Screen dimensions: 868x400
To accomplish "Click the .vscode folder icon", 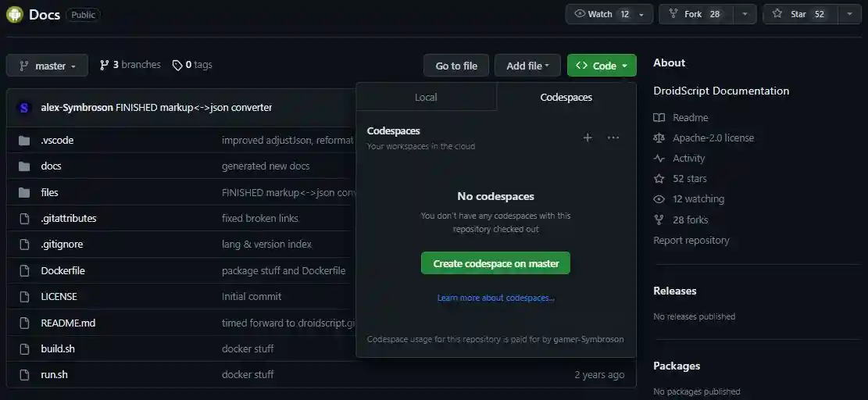I will click(23, 141).
